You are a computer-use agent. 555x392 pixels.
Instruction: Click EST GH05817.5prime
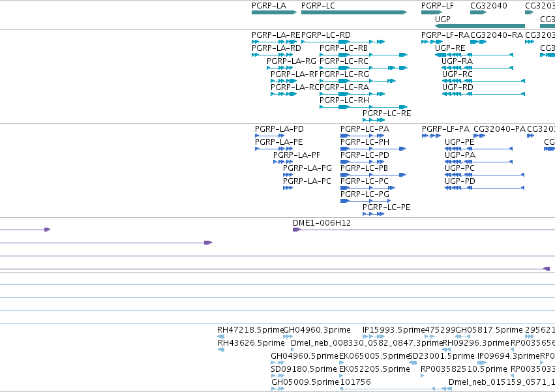(462, 337)
